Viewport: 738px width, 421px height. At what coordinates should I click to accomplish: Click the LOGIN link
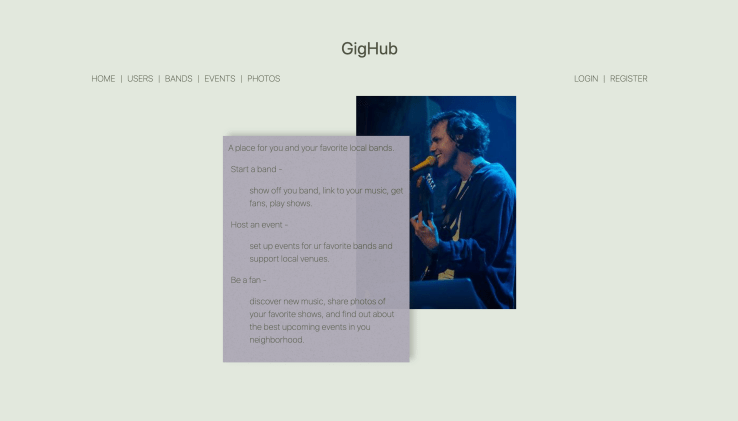tap(586, 79)
